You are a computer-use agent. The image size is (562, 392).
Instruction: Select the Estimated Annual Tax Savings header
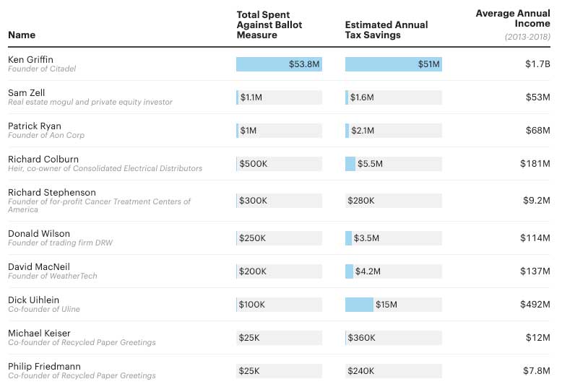tap(386, 30)
